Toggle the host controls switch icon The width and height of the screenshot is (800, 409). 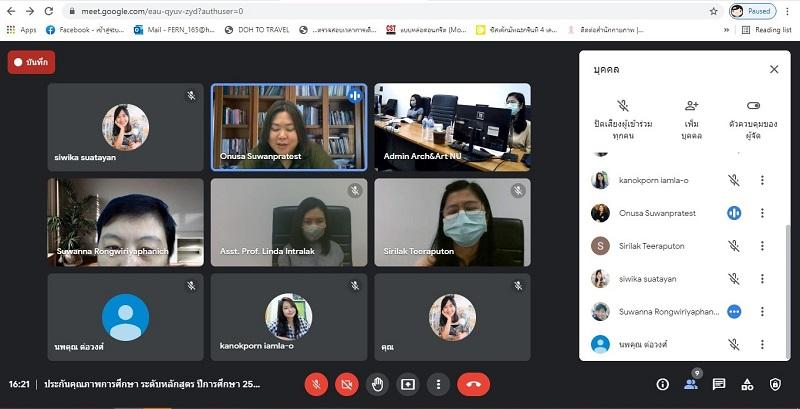[753, 106]
